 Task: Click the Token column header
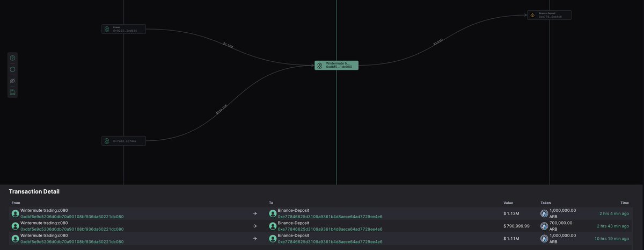545,203
